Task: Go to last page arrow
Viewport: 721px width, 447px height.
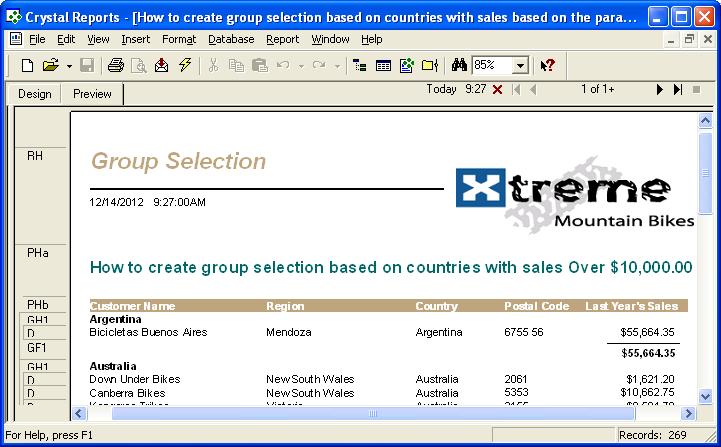Action: pos(678,90)
